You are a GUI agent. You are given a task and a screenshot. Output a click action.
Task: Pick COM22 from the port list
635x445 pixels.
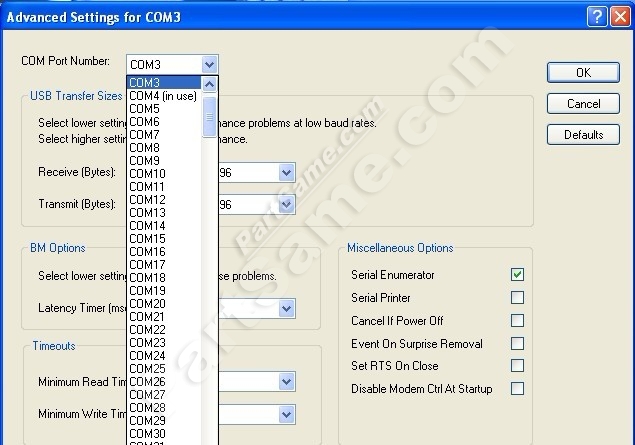(164, 330)
